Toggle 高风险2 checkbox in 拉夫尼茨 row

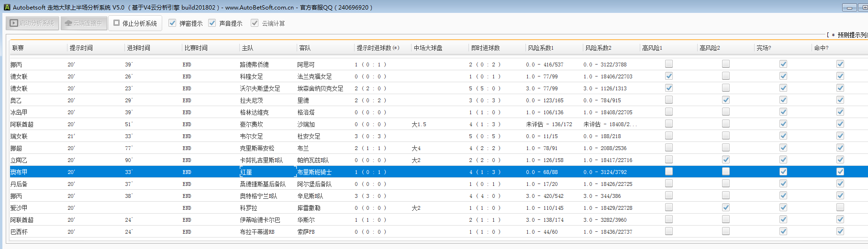click(726, 100)
